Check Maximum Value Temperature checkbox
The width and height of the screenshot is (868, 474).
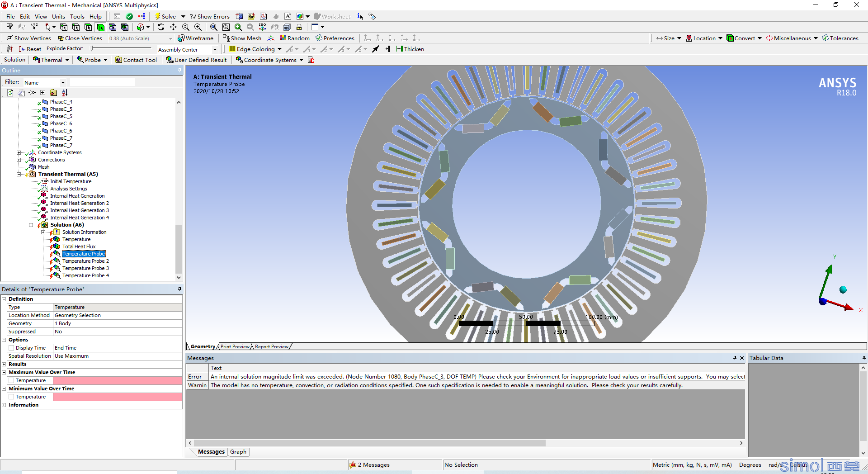click(12, 380)
